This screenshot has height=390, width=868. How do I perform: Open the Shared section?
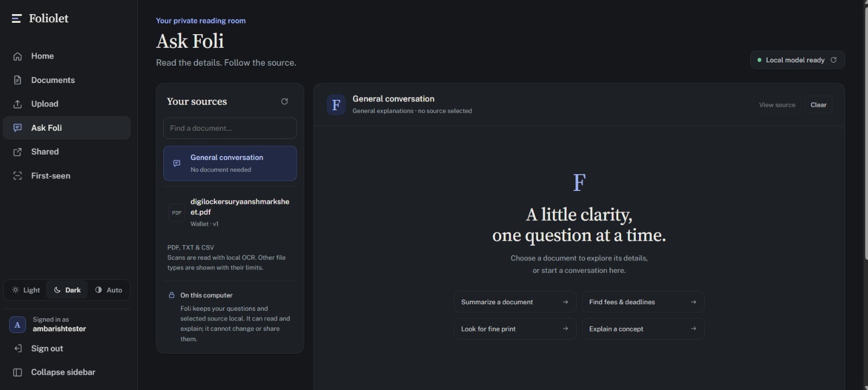point(67,152)
